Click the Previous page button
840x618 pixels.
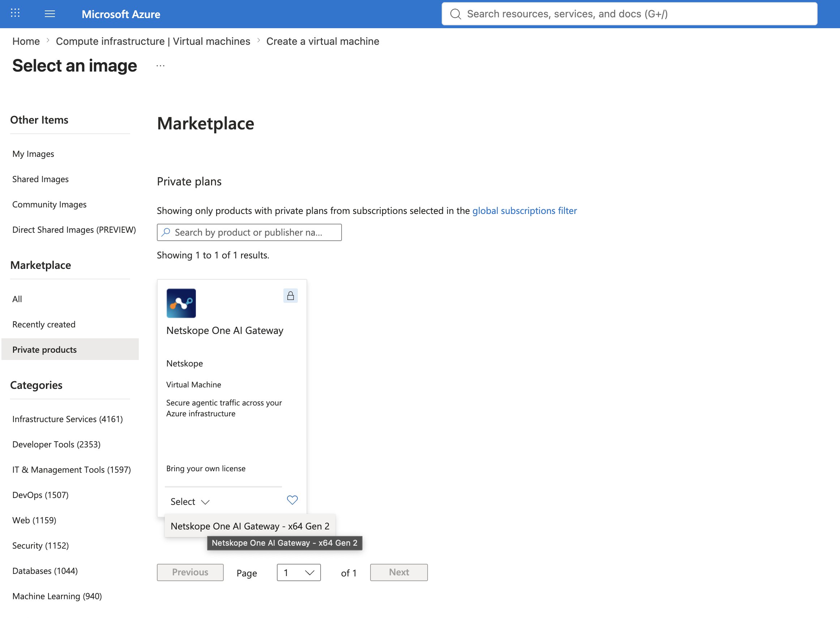tap(190, 572)
